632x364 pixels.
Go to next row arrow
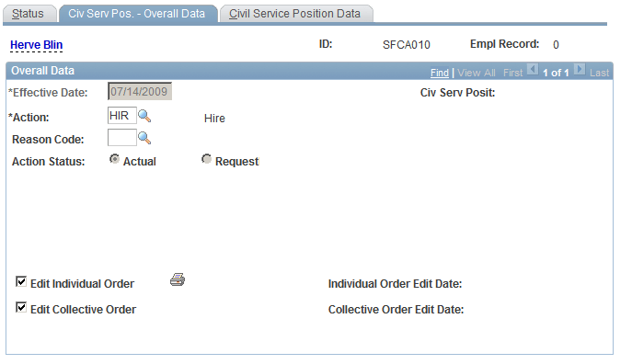point(580,70)
